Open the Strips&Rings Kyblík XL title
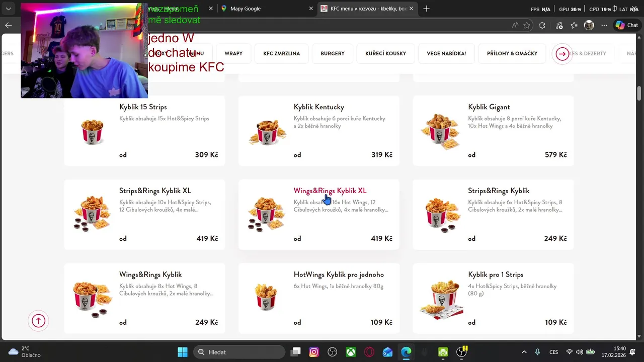 click(155, 191)
